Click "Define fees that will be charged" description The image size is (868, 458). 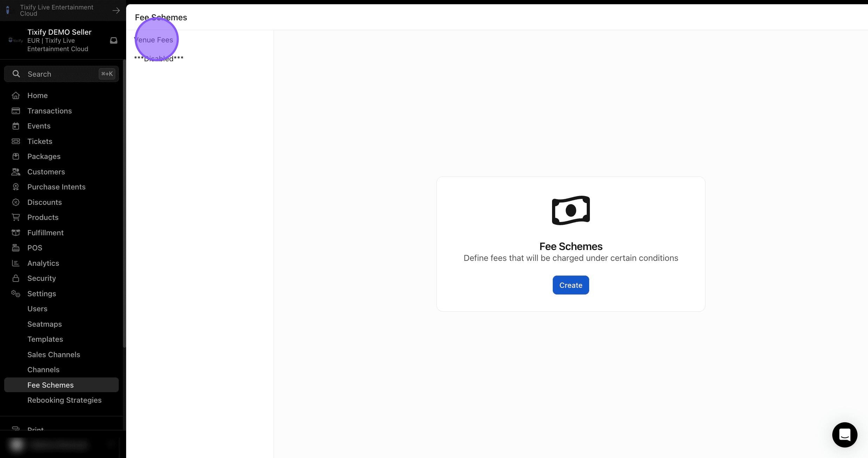571,258
